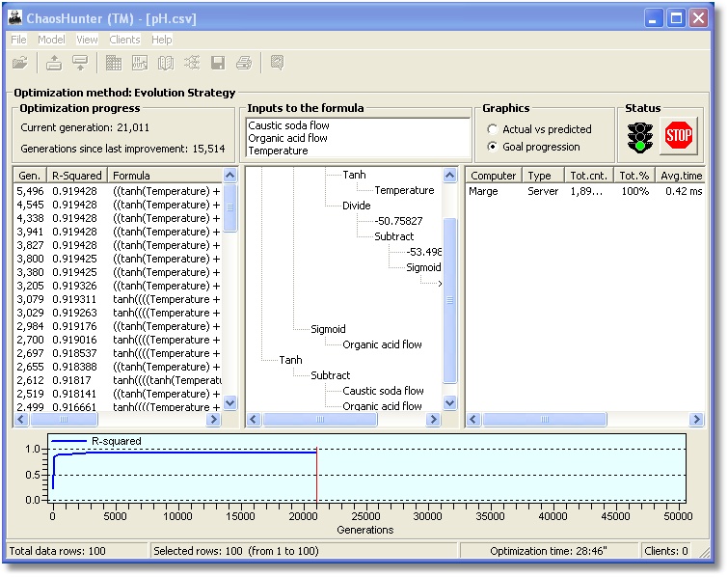
Task: Click the network nodes toolbar icon
Action: click(x=192, y=63)
